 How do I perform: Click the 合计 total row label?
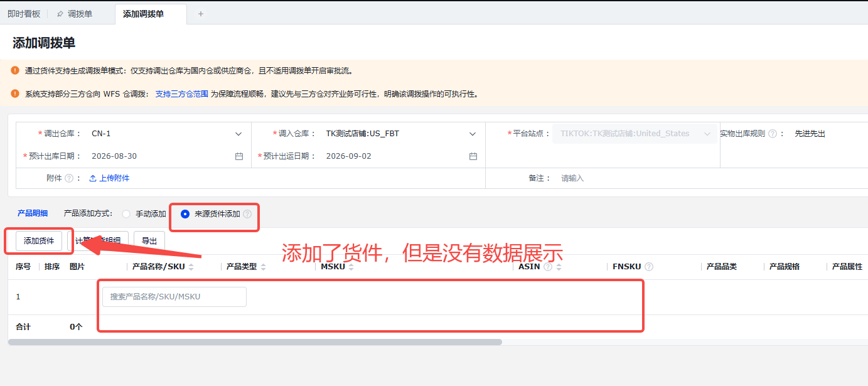click(x=23, y=327)
